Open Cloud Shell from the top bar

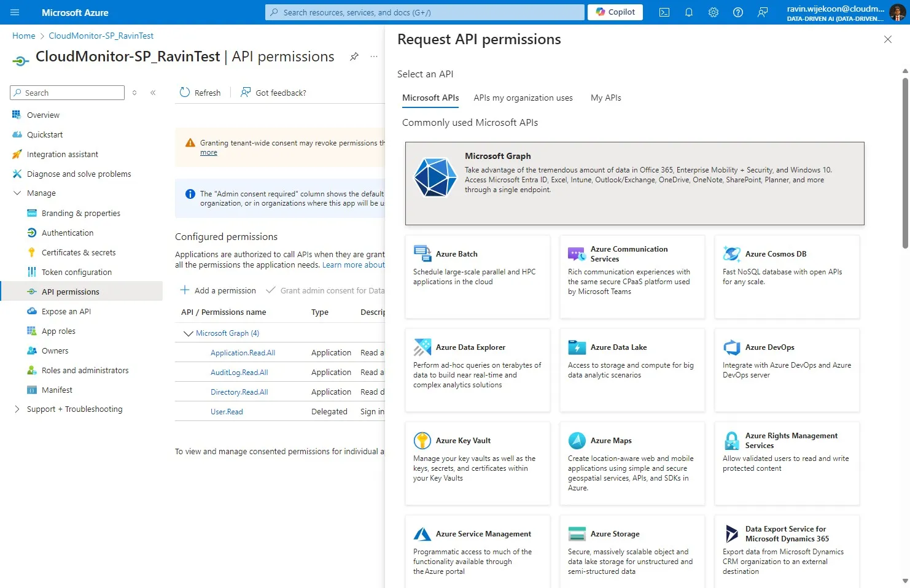tap(664, 12)
